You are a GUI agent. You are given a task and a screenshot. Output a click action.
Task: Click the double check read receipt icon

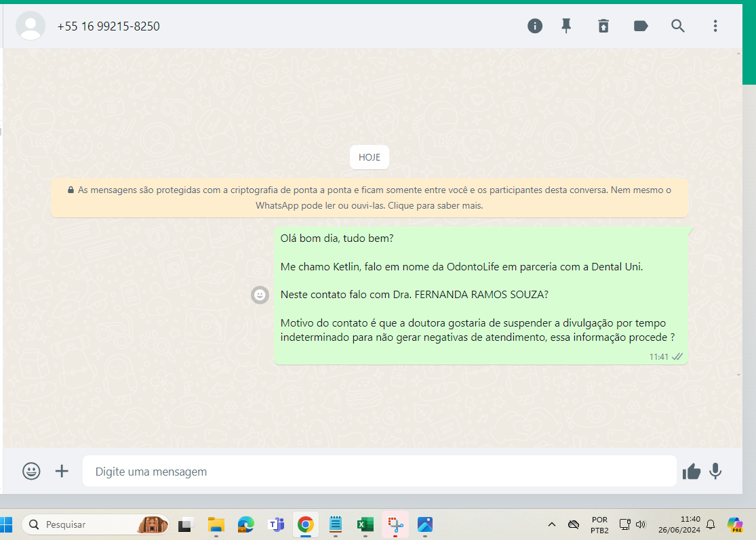click(677, 357)
